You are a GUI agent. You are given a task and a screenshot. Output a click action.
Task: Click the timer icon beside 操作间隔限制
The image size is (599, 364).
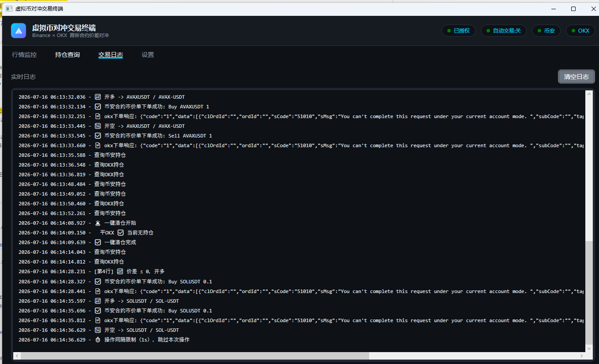98,340
